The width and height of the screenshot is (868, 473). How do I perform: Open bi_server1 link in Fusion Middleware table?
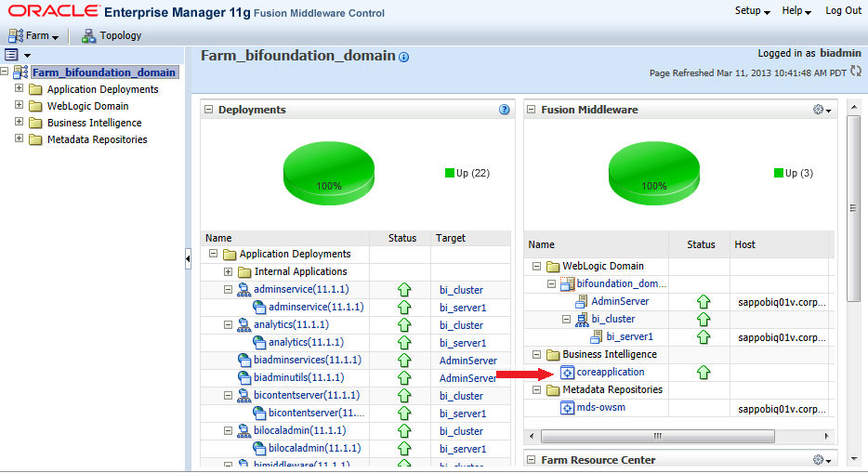tap(629, 337)
